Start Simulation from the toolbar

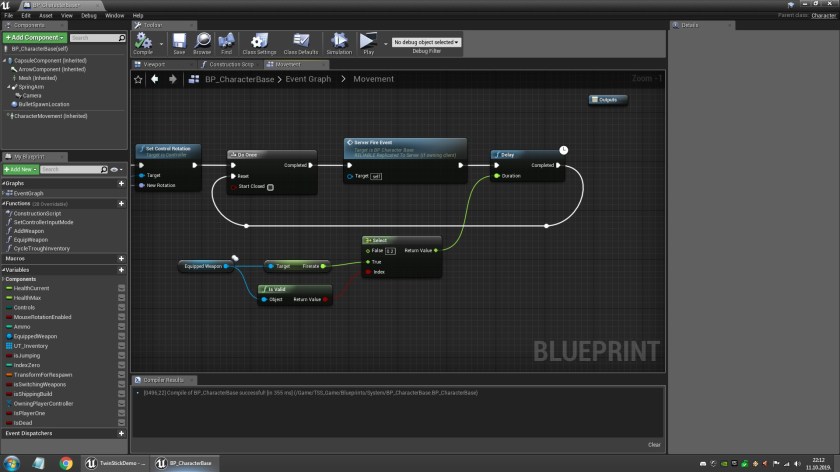pos(339,43)
